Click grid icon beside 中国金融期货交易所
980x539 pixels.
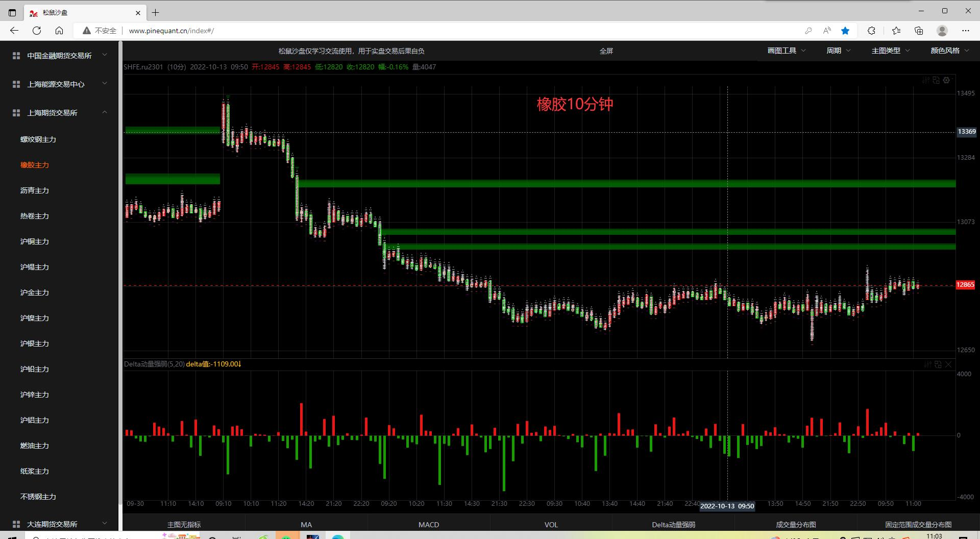[x=16, y=56]
